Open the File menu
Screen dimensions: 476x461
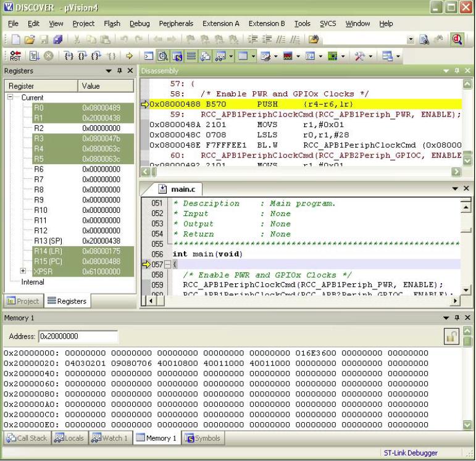click(13, 23)
